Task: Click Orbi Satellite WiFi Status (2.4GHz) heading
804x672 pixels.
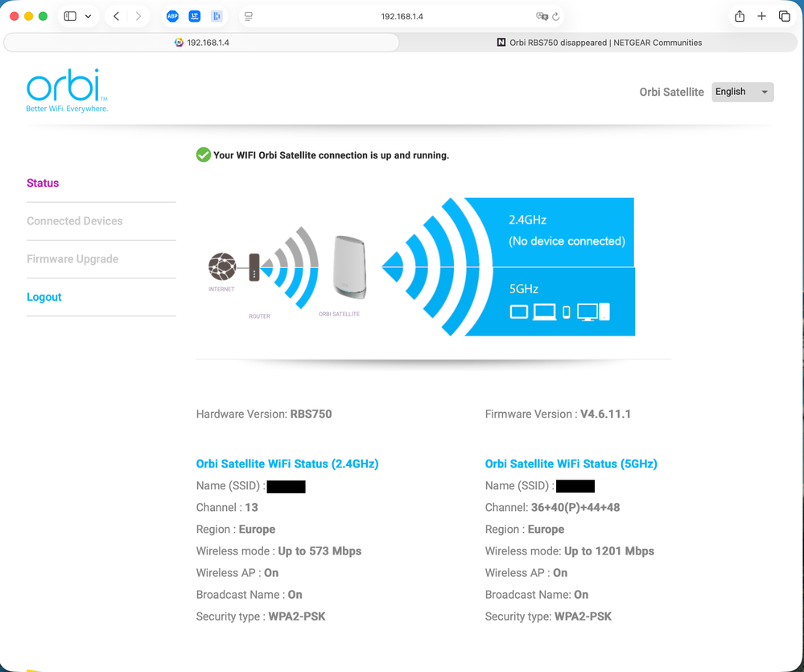Action: tap(287, 464)
